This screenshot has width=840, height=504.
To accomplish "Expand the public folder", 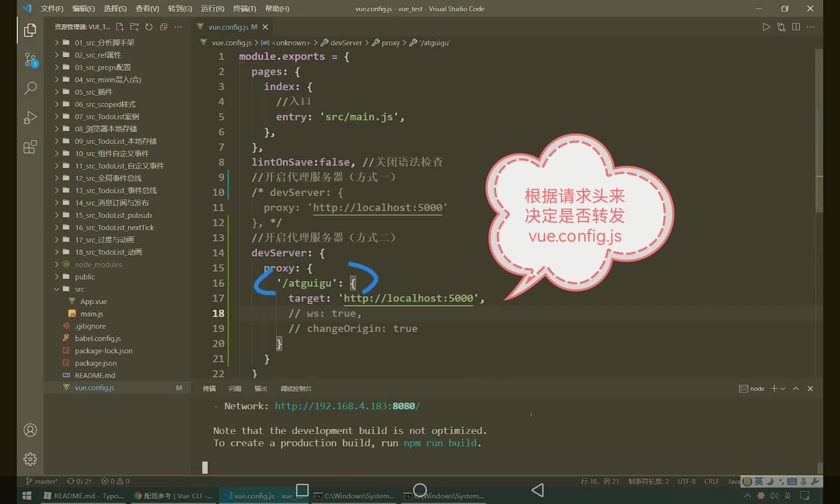I will tap(84, 277).
